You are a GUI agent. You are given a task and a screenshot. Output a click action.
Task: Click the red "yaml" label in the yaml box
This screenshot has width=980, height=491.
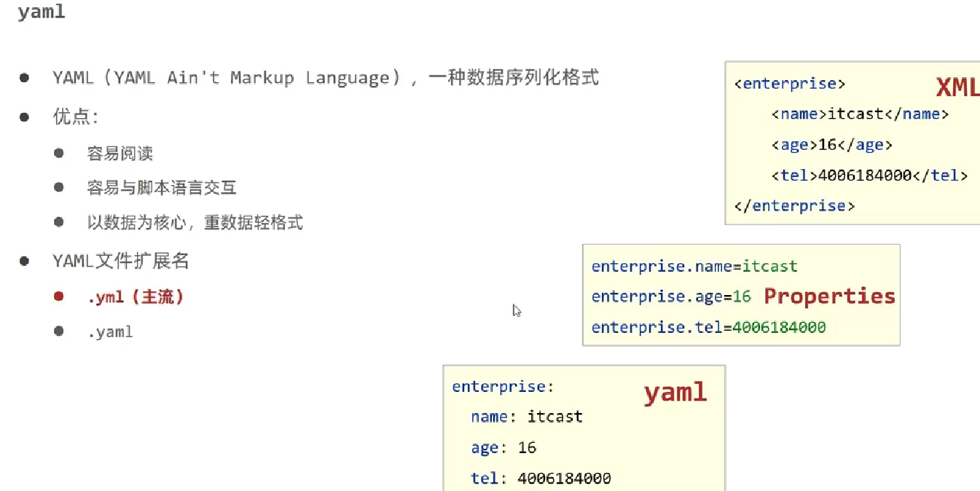pos(675,393)
